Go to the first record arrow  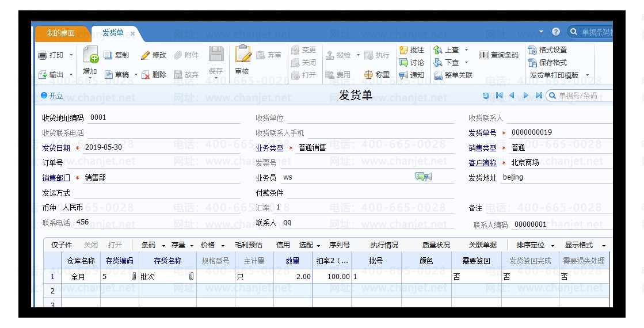[499, 96]
